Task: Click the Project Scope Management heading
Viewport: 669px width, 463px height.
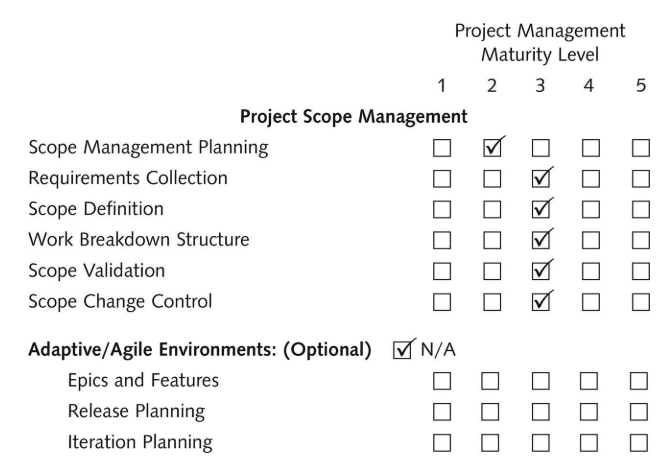Action: (353, 117)
